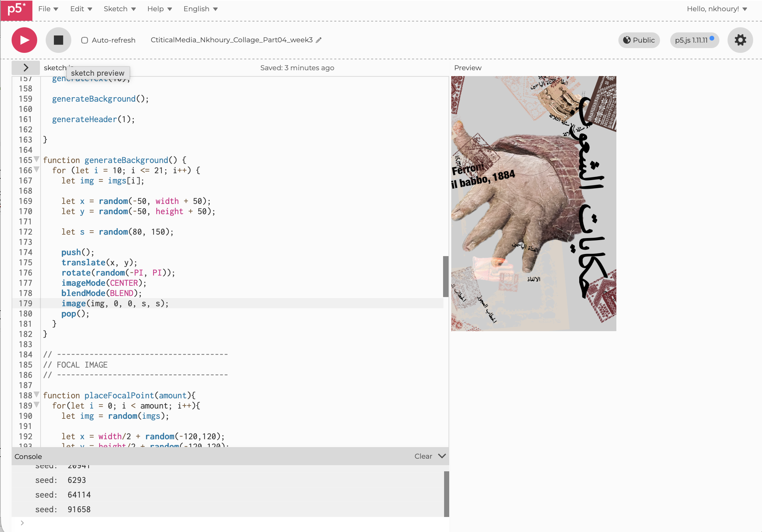
Task: Click the console input prompt
Action: pyautogui.click(x=230, y=523)
